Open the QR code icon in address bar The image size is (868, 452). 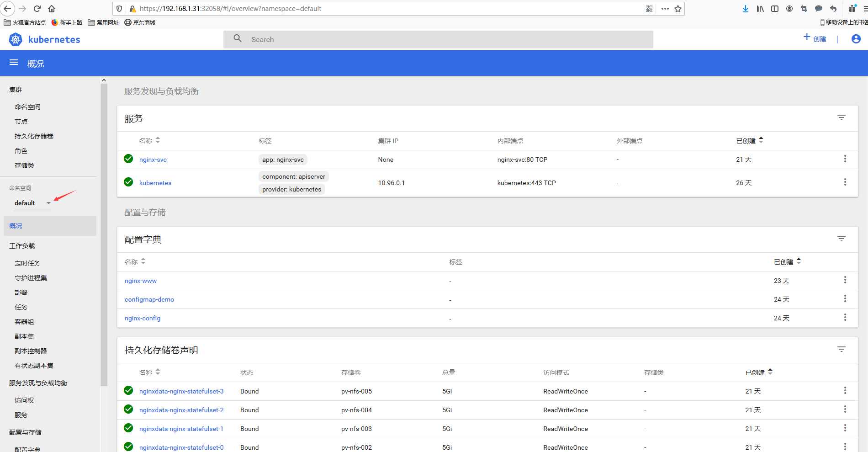(x=649, y=9)
